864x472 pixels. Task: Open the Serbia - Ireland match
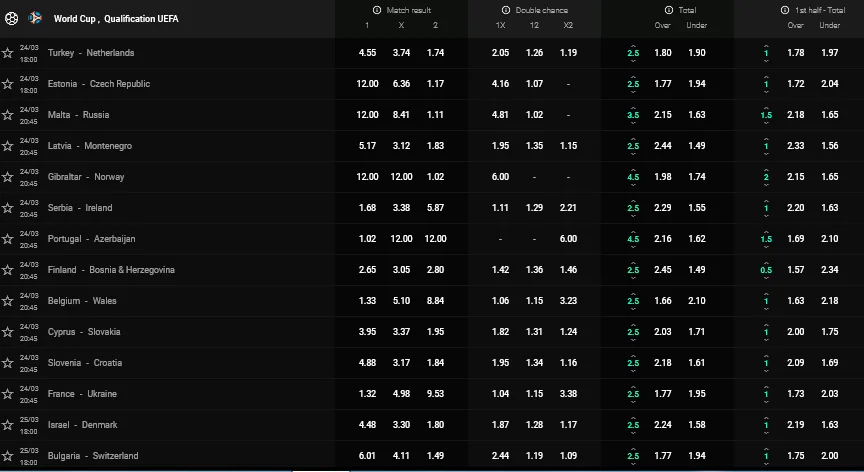click(80, 208)
